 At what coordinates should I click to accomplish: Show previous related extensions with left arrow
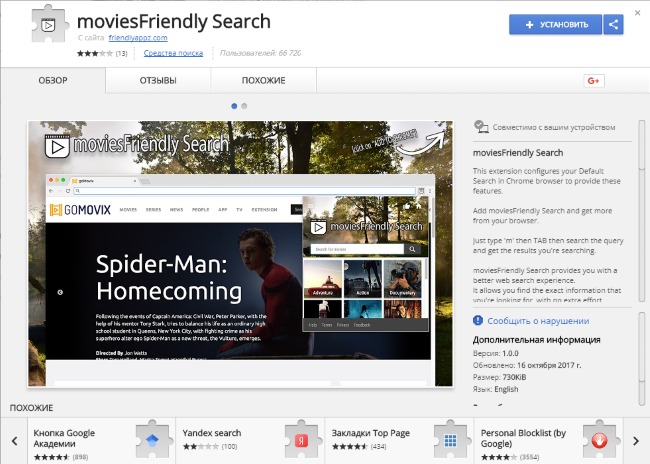point(15,441)
